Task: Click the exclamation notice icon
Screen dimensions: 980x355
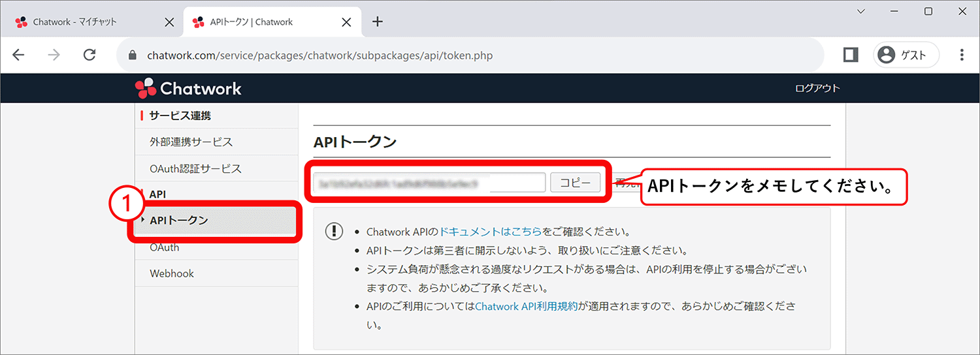Action: tap(334, 232)
